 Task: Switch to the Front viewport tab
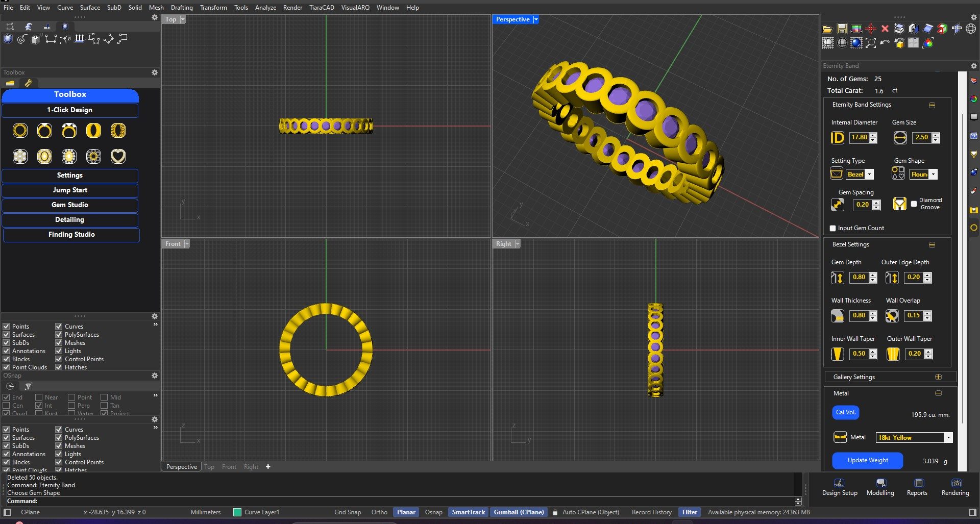[x=229, y=467]
